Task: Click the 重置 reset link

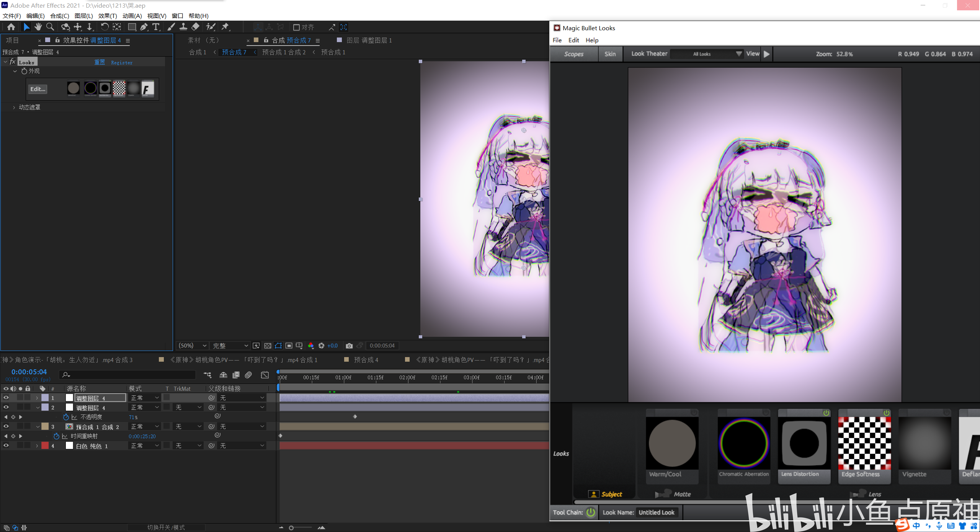Action: tap(100, 62)
